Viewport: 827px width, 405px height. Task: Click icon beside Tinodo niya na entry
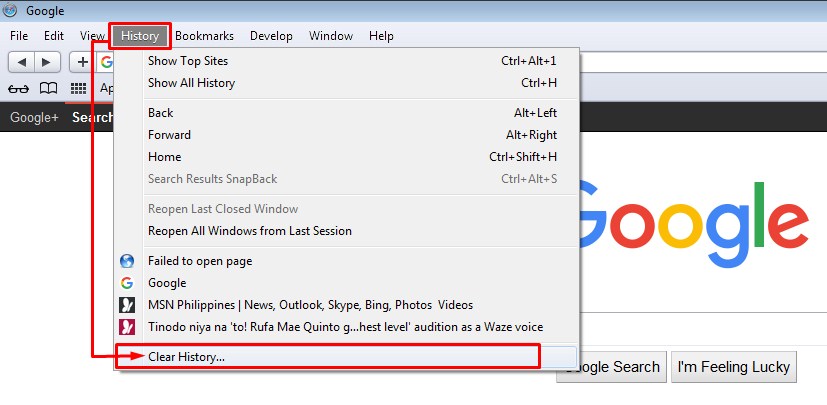click(127, 327)
